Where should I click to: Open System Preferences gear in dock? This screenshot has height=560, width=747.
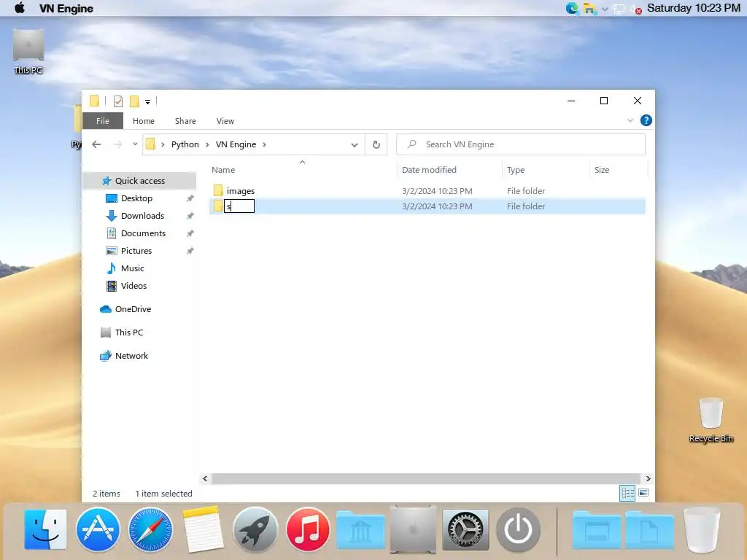coord(465,529)
